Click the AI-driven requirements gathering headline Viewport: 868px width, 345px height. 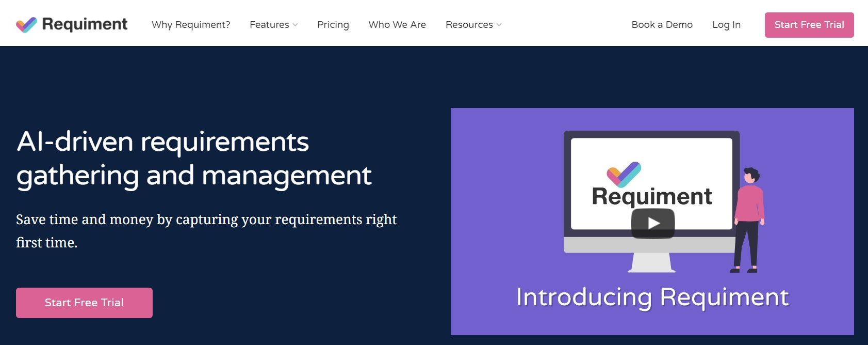tap(194, 159)
